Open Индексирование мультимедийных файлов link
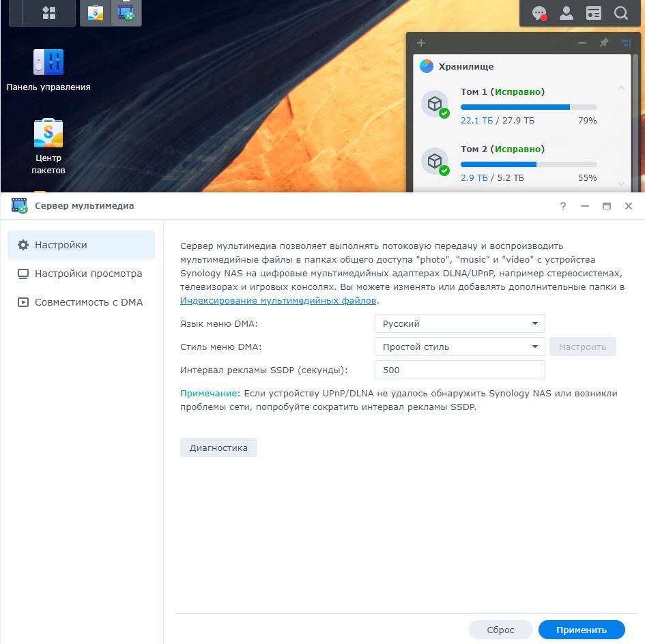The height and width of the screenshot is (644, 645). 278,300
